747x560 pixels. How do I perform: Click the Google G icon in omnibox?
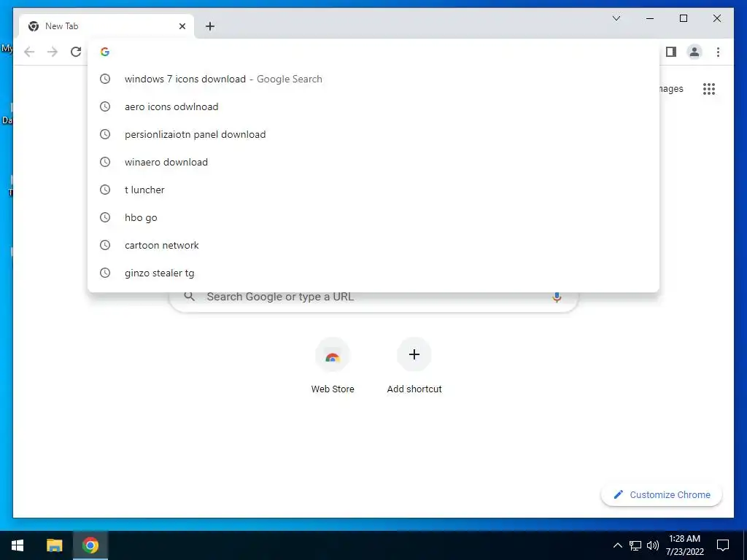tap(105, 52)
